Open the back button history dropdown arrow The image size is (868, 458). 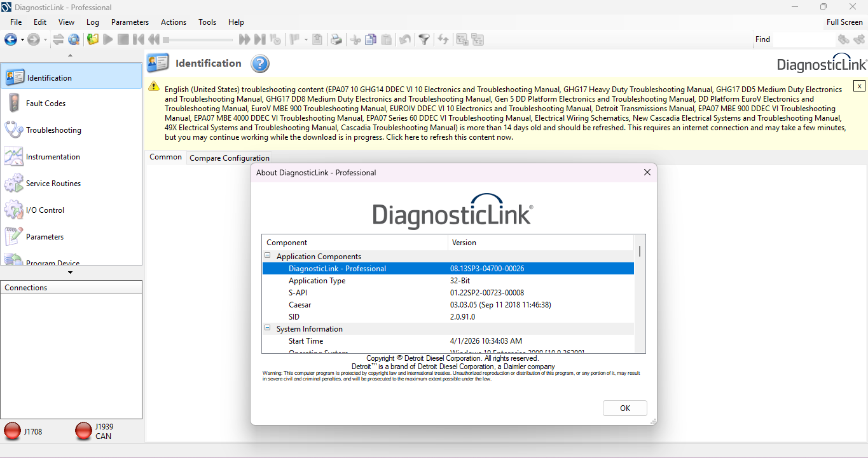[22, 39]
